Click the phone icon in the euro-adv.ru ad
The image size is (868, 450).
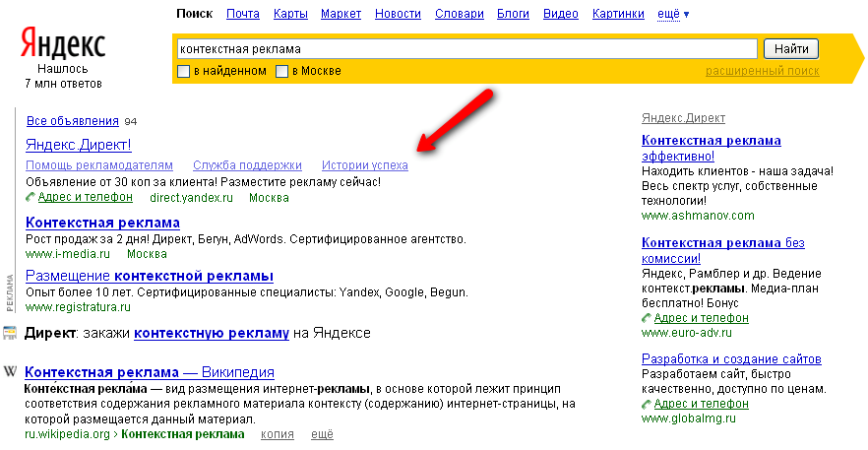[x=647, y=318]
